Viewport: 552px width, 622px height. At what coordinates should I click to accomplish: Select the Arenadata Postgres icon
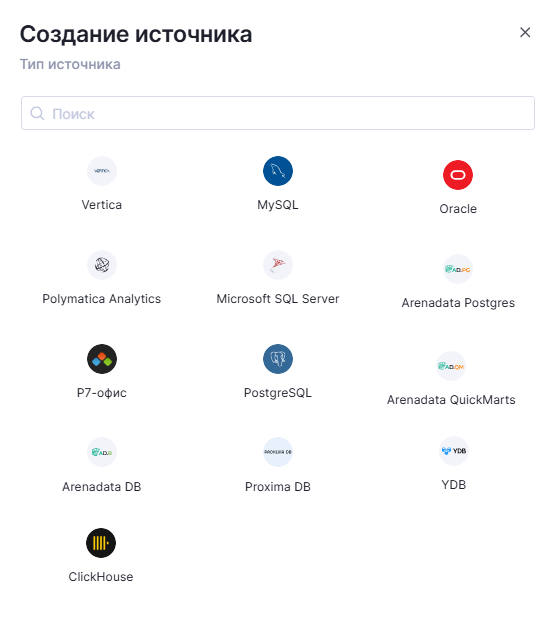click(458, 269)
